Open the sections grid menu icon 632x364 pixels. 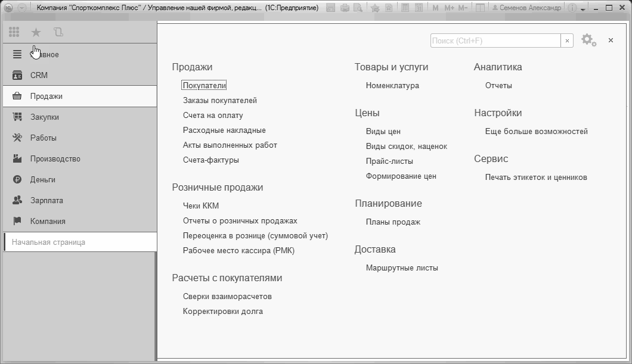(14, 32)
